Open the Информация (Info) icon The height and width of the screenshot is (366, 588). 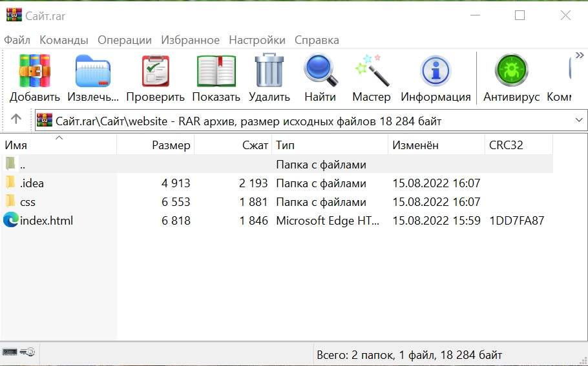click(436, 71)
